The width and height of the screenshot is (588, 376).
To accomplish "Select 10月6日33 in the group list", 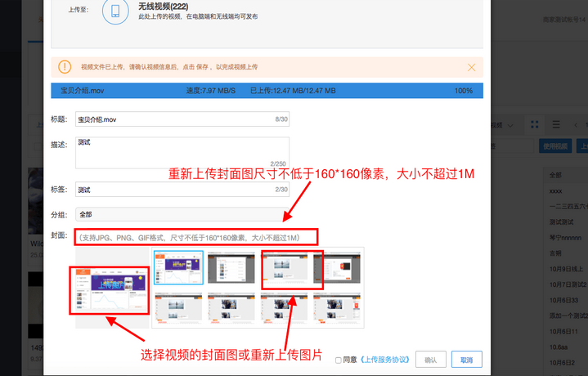I will click(564, 300).
